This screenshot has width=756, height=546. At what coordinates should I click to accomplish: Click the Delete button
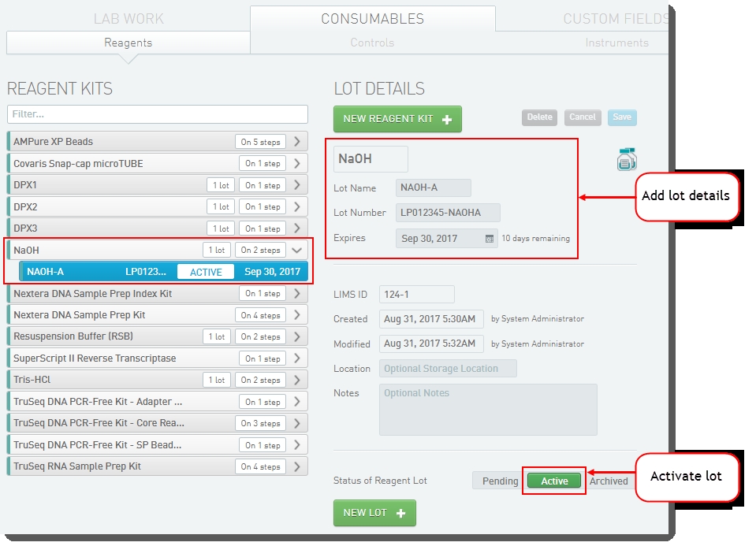[x=539, y=117]
